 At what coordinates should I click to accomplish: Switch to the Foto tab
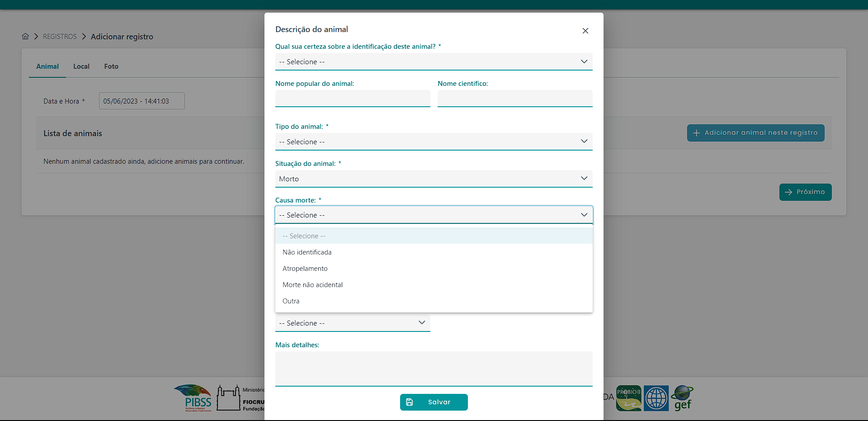pos(111,66)
